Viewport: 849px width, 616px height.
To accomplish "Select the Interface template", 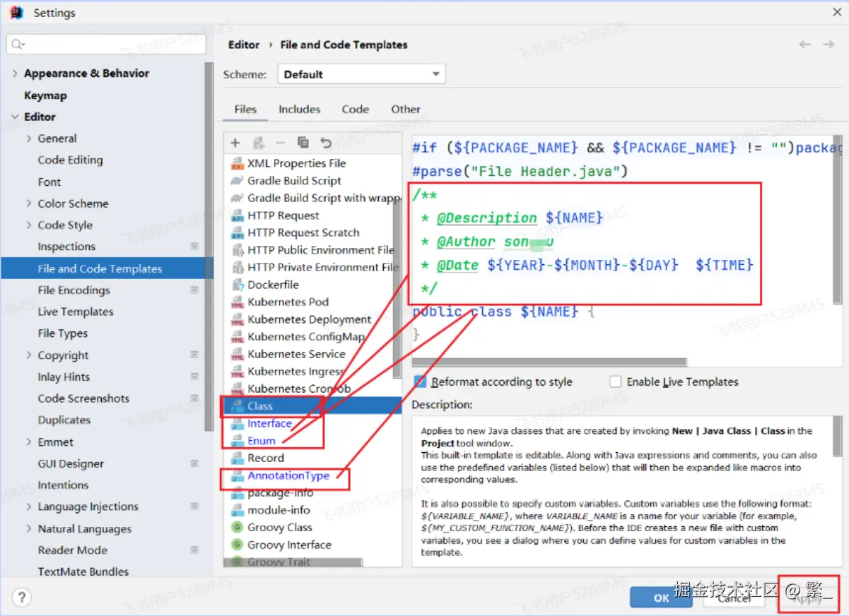I will [x=269, y=424].
